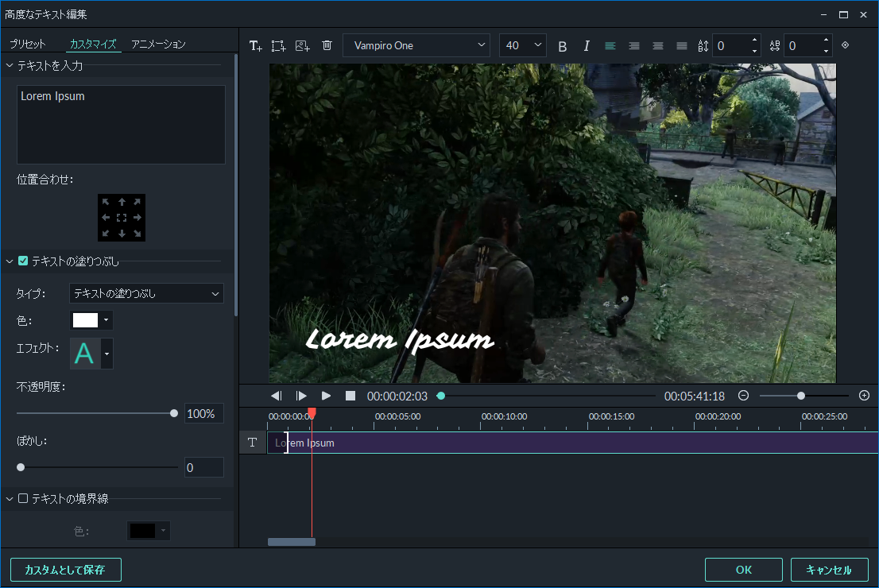Align text to center position
This screenshot has width=879, height=588.
point(122,218)
